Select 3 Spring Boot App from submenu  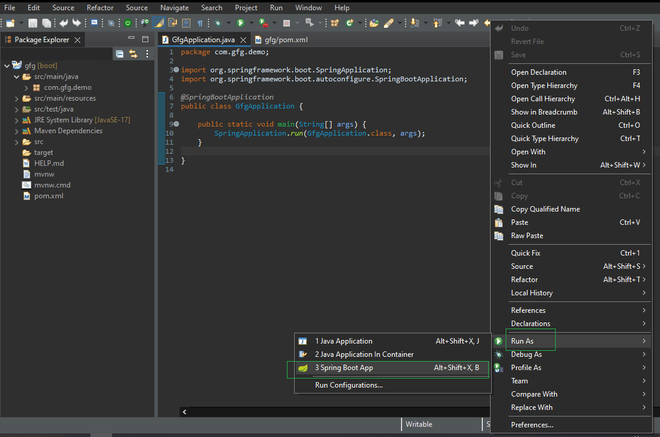coord(344,368)
